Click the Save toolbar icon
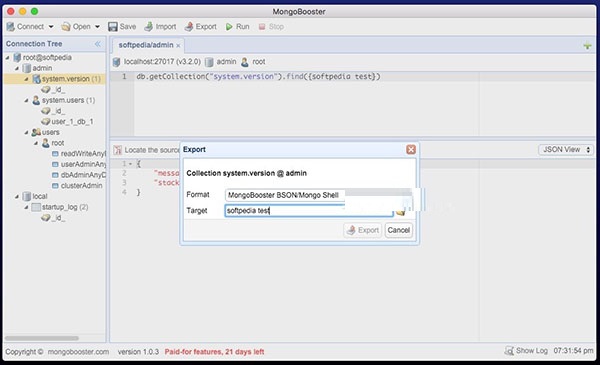600x365 pixels. coord(112,26)
